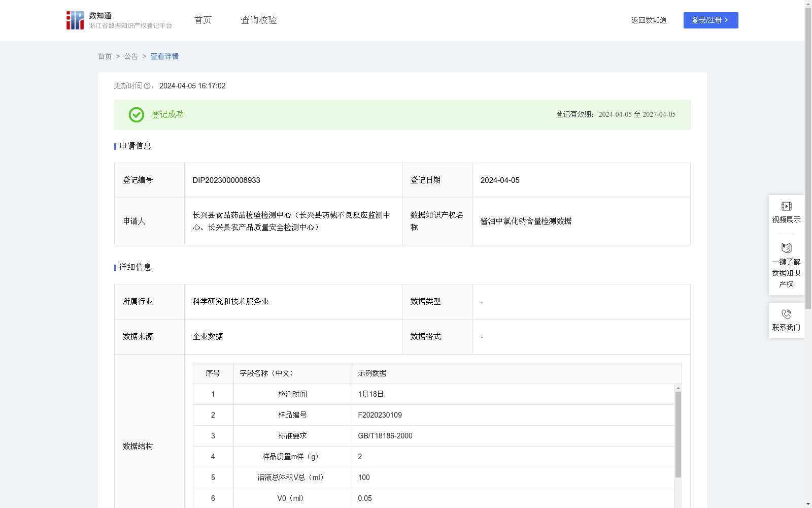Click the example value 100
812x508 pixels.
click(364, 478)
